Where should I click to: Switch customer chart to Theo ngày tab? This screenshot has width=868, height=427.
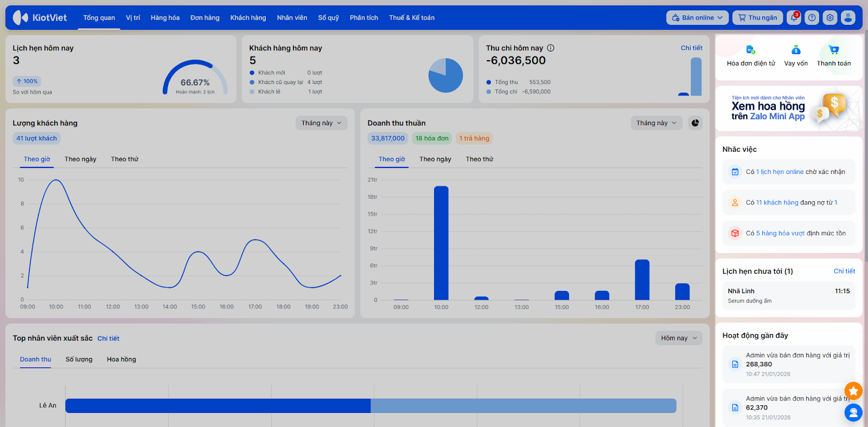80,159
